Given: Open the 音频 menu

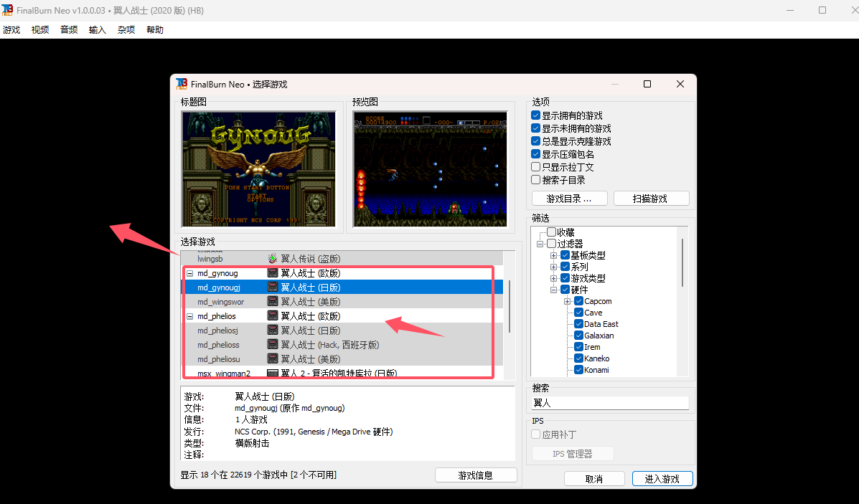Looking at the screenshot, I should [x=69, y=29].
